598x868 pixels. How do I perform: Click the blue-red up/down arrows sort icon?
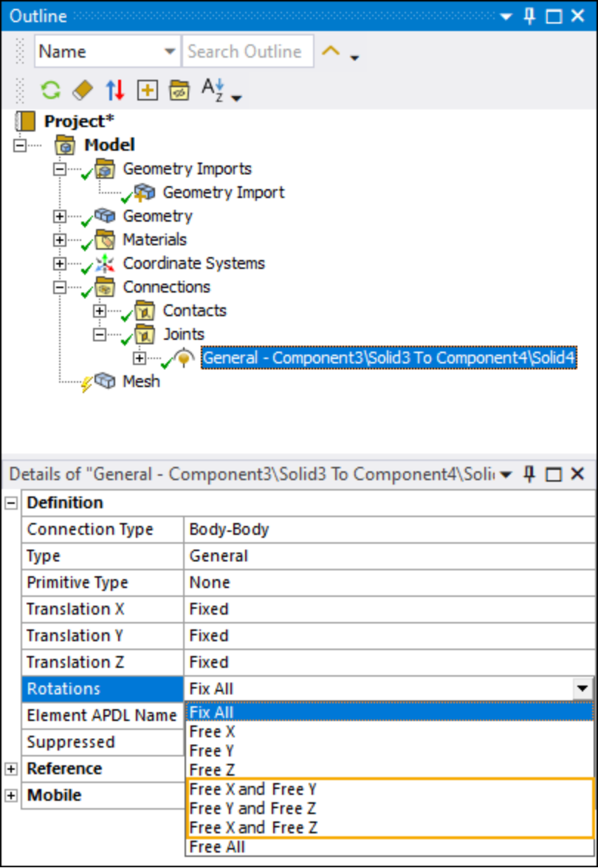point(114,89)
